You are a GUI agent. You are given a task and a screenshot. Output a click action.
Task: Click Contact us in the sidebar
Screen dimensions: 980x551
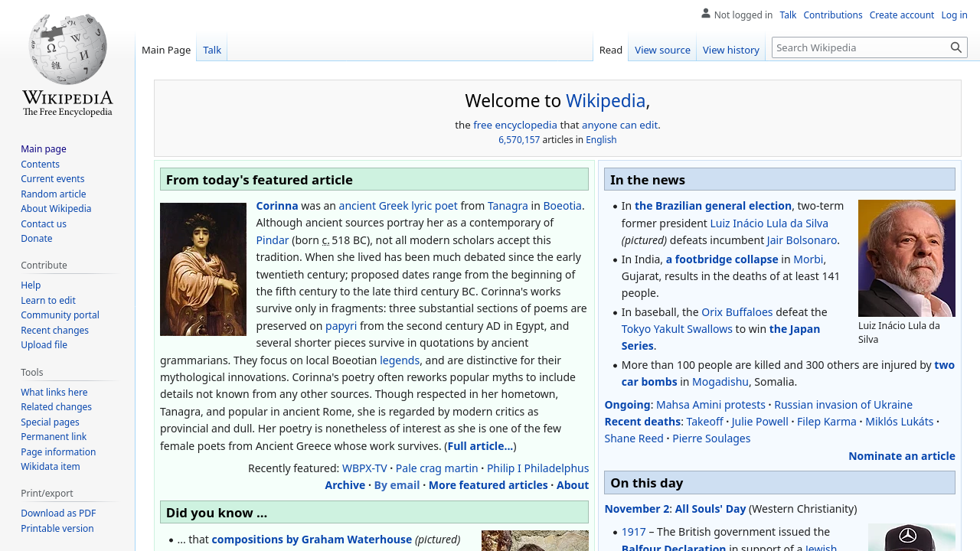pyautogui.click(x=44, y=223)
